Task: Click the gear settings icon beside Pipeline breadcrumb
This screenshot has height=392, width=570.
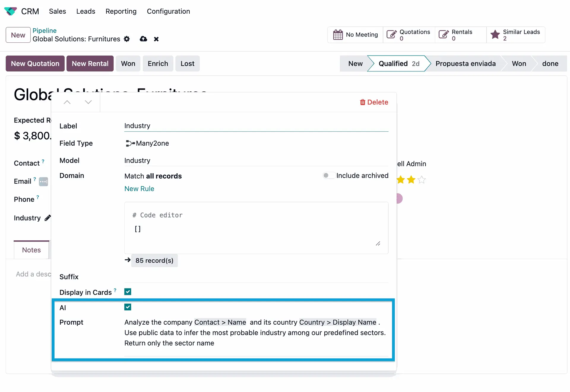Action: coord(127,39)
